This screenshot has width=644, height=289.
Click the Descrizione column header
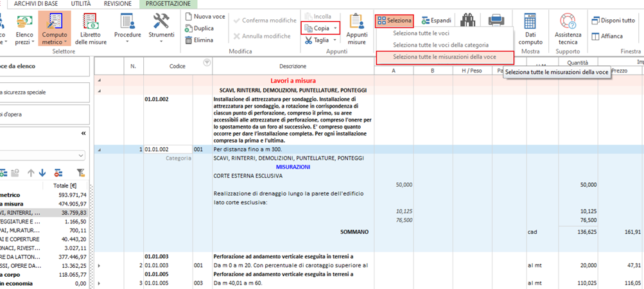pyautogui.click(x=293, y=66)
